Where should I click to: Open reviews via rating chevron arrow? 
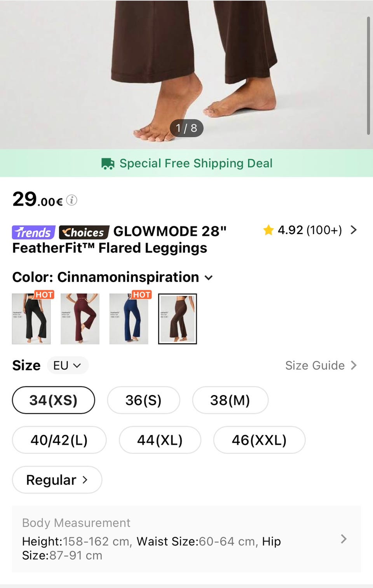pos(353,230)
